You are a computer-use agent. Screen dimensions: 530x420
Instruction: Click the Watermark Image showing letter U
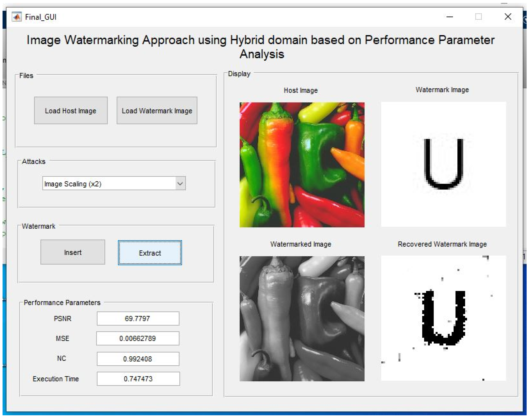coord(443,164)
